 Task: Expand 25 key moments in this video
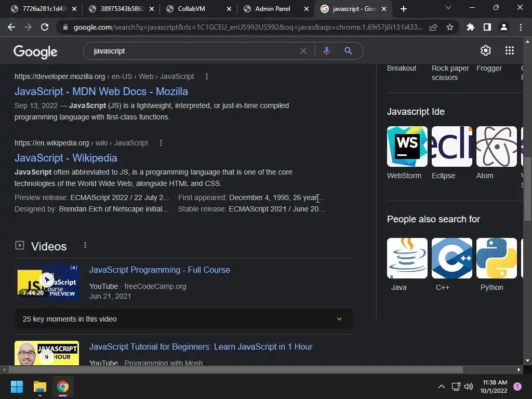(184, 319)
